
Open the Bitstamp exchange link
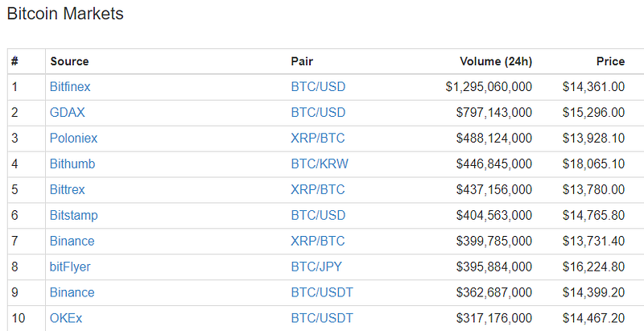[74, 215]
